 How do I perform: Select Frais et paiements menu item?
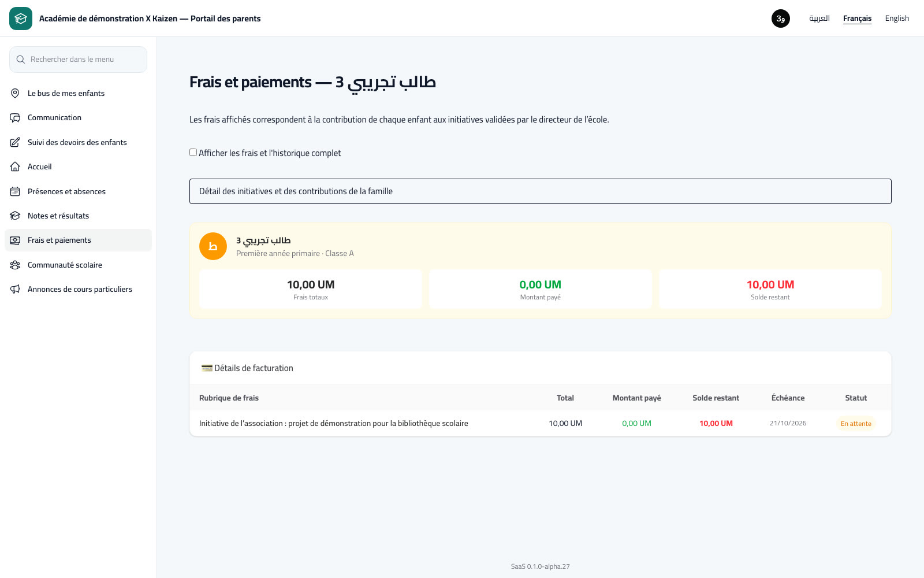pos(78,240)
